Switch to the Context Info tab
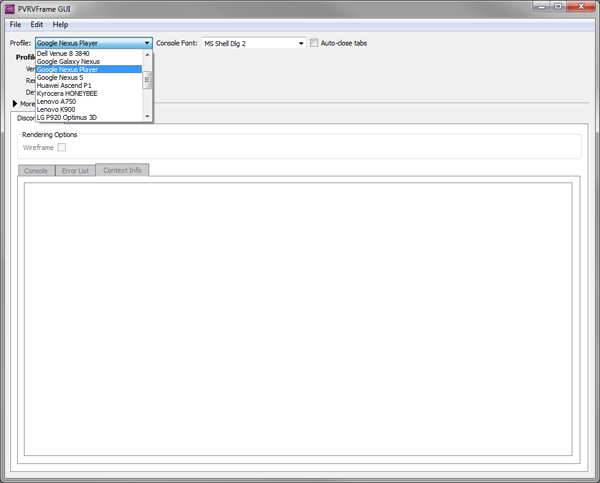 pyautogui.click(x=122, y=170)
